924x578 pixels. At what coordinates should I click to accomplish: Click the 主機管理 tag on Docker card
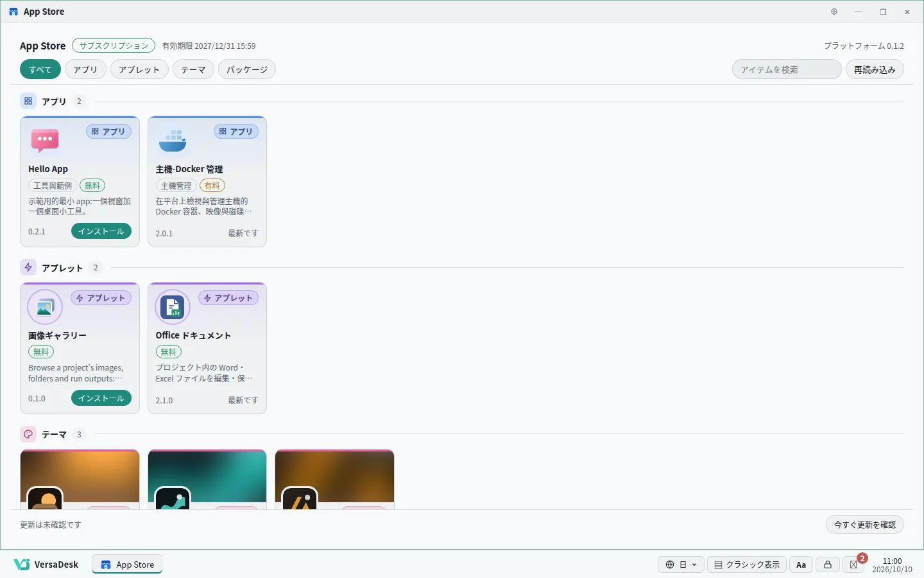click(176, 186)
